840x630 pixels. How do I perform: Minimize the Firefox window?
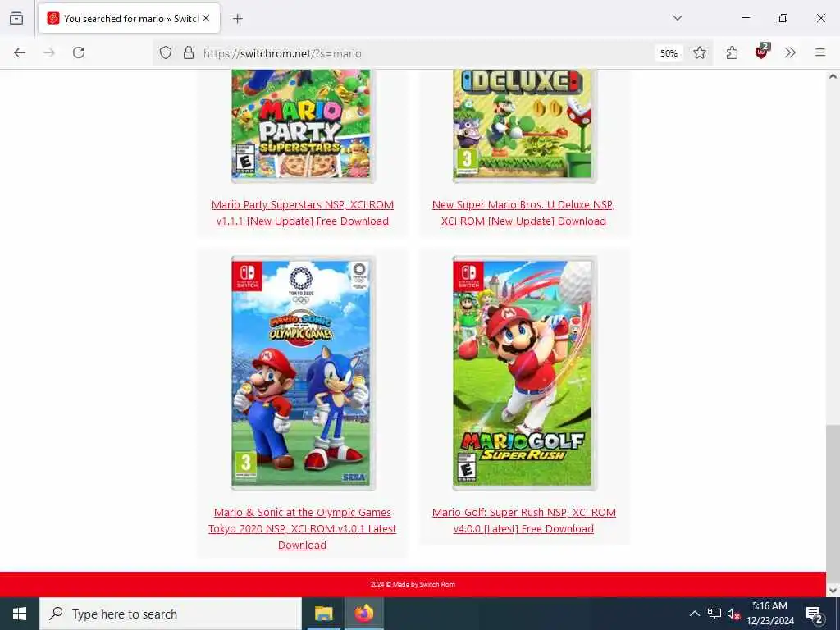745,18
